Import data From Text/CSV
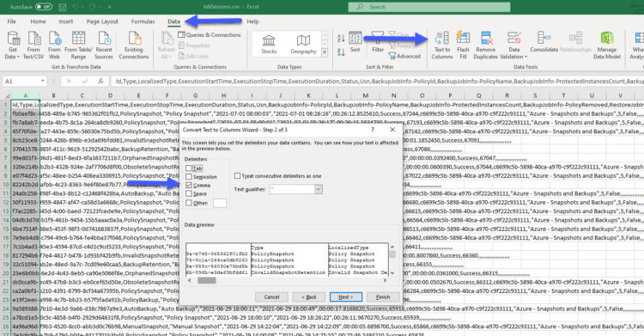The width and height of the screenshot is (644, 336). tap(33, 45)
